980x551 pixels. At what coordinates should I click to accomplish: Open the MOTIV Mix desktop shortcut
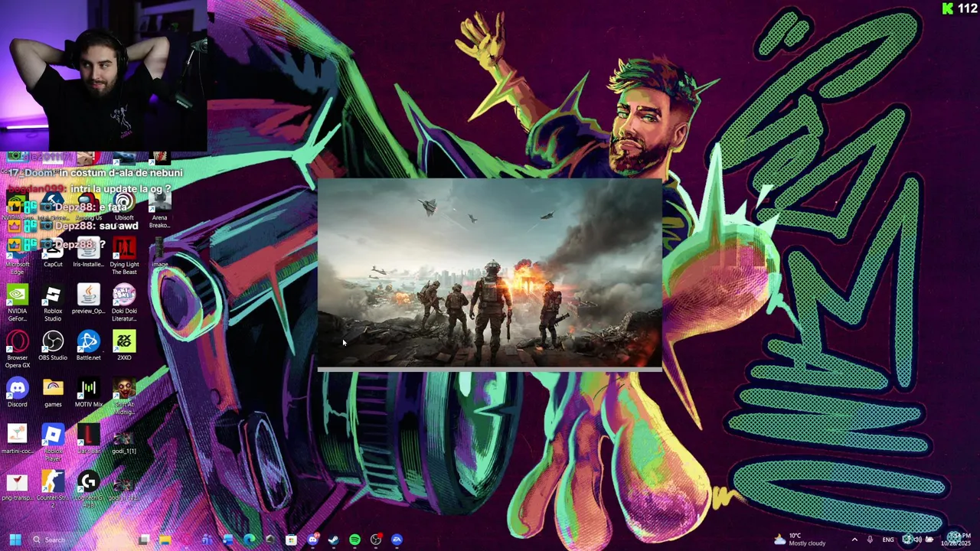[x=88, y=393]
